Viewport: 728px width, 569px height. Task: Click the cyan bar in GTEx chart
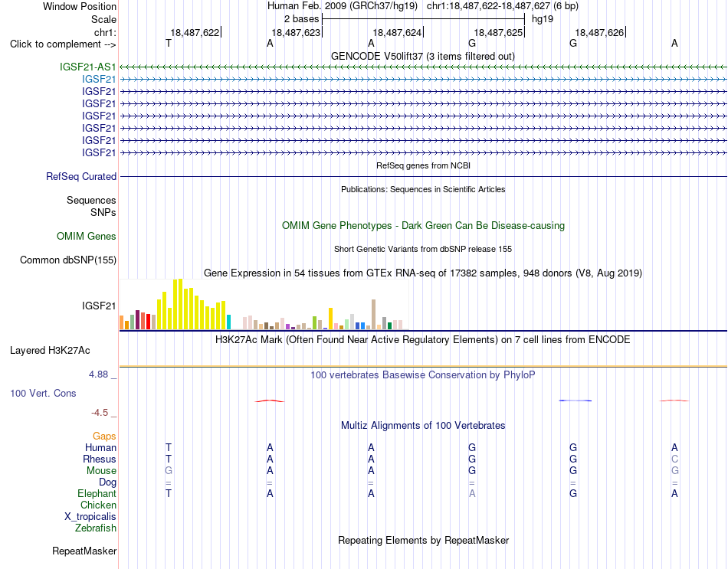click(228, 322)
